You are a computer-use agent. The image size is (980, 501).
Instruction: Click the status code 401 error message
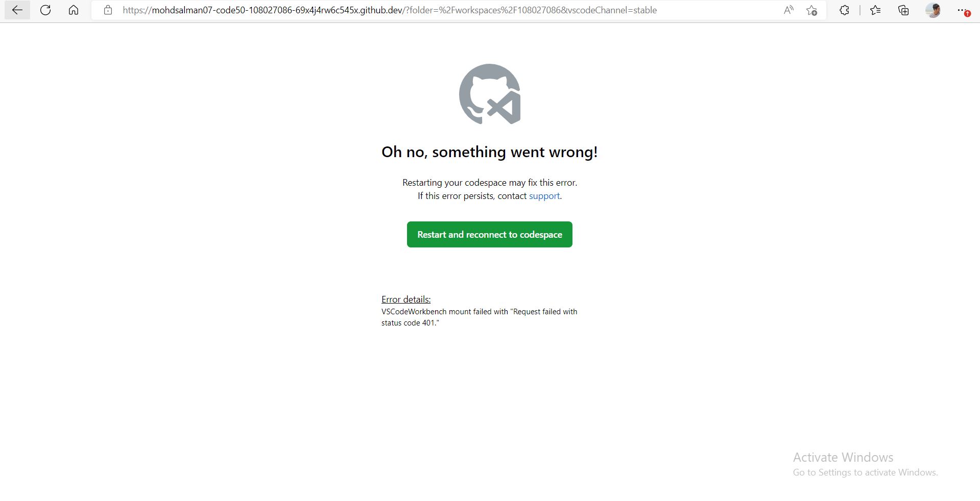pyautogui.click(x=479, y=317)
